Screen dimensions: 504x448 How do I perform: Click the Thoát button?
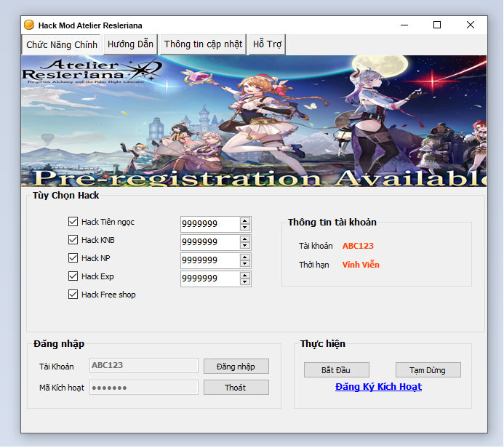coord(236,388)
